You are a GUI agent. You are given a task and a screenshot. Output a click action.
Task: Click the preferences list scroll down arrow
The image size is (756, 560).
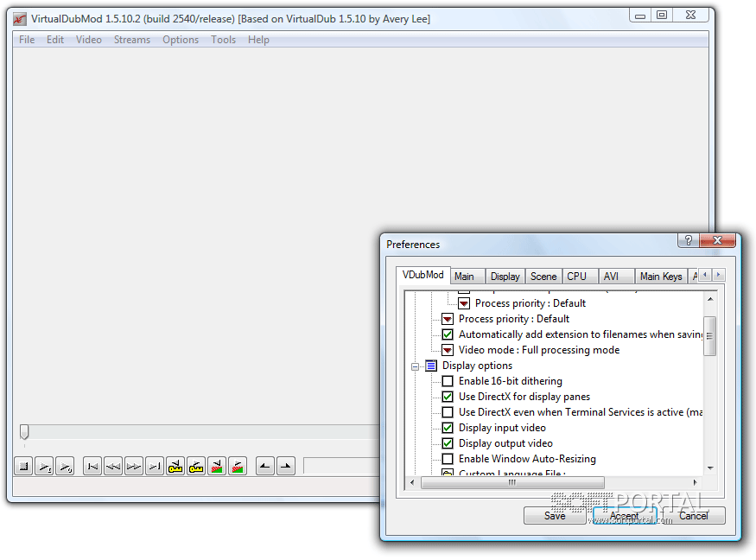(710, 468)
